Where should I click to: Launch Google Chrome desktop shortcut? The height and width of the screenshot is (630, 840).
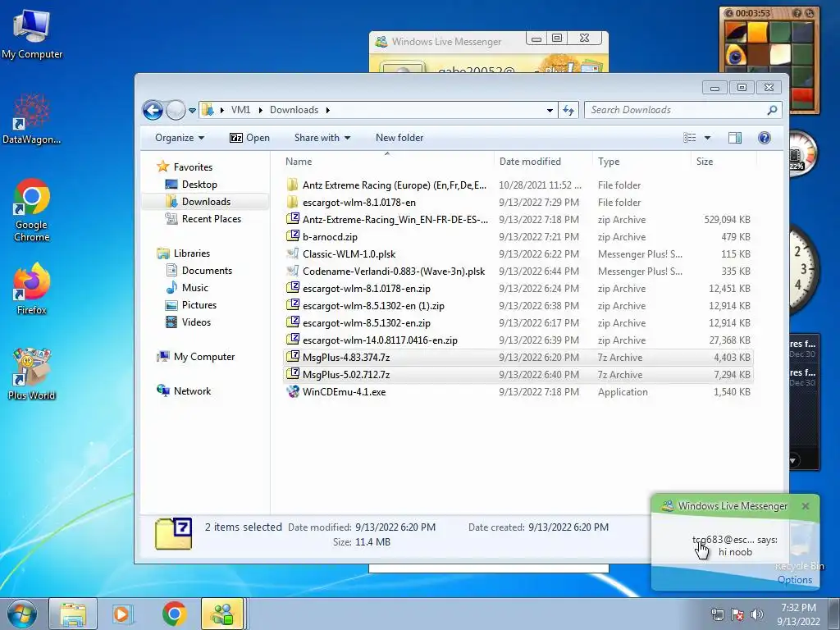pyautogui.click(x=32, y=210)
